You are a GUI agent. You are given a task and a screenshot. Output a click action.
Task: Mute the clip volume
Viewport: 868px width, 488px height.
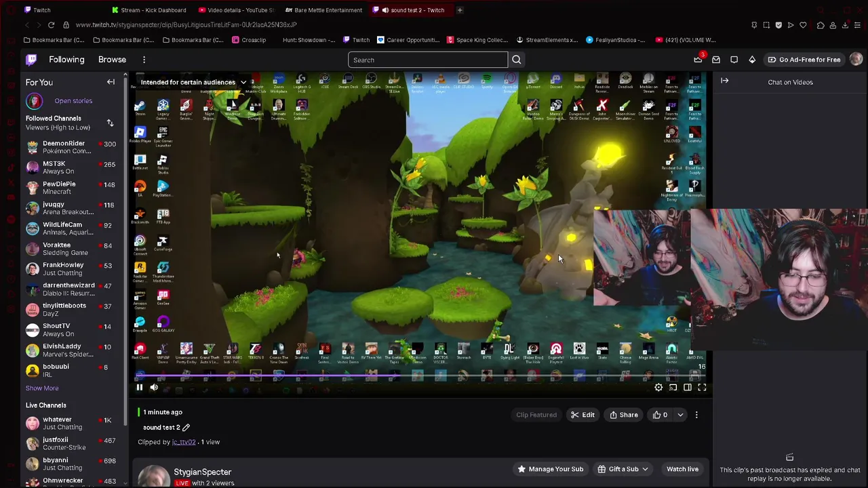tap(154, 388)
